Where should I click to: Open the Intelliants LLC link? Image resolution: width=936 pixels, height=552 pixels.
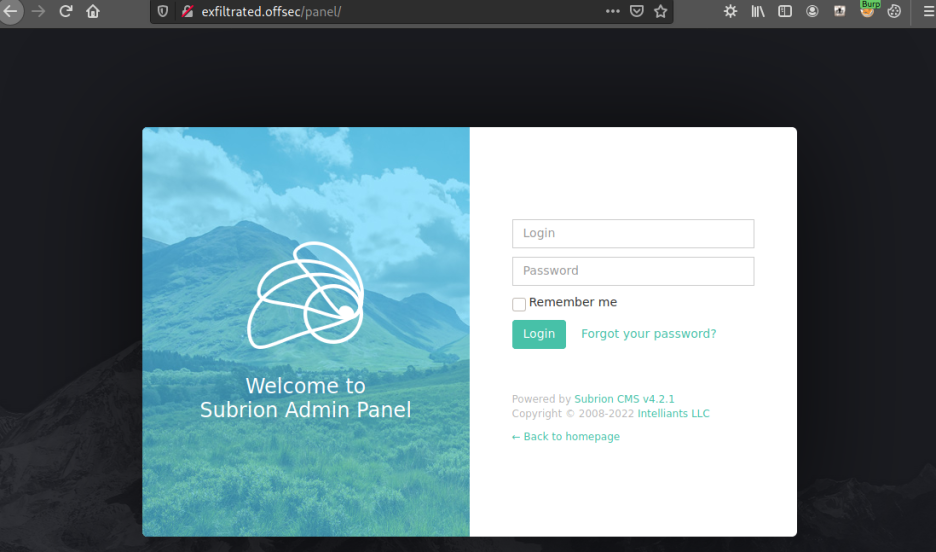673,413
